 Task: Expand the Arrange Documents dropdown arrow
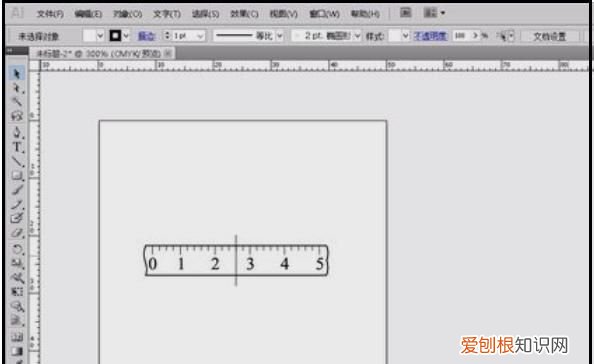442,13
